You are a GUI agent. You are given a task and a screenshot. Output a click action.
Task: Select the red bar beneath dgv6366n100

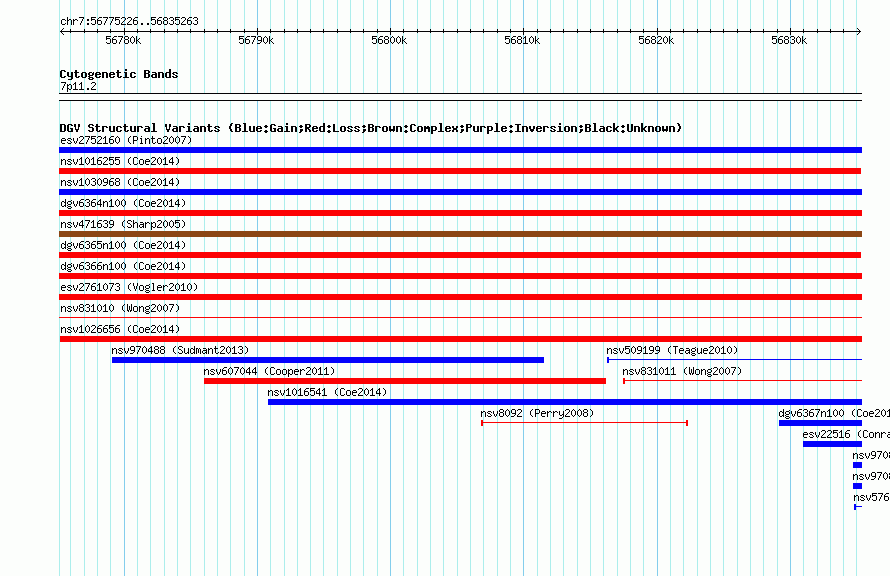[x=460, y=276]
